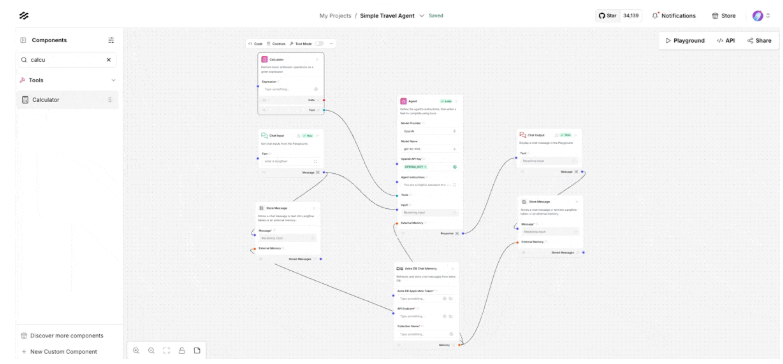
Task: Collapse the Tools category
Action: point(113,80)
